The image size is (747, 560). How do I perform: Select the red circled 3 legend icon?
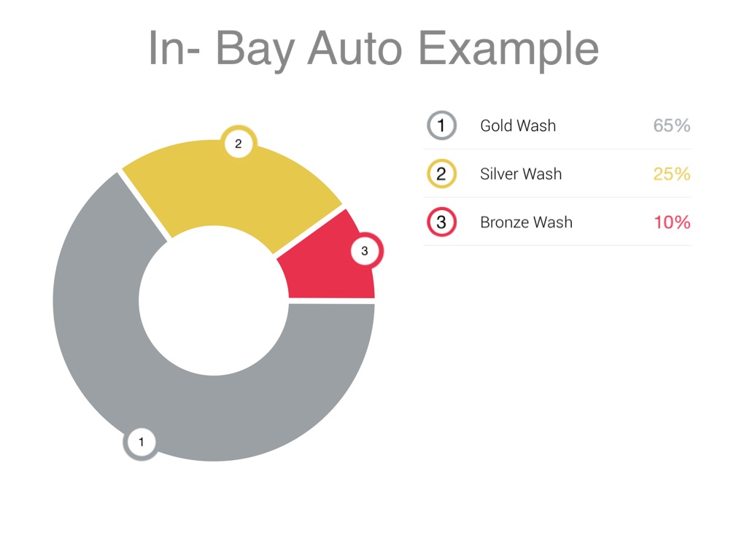pyautogui.click(x=441, y=222)
